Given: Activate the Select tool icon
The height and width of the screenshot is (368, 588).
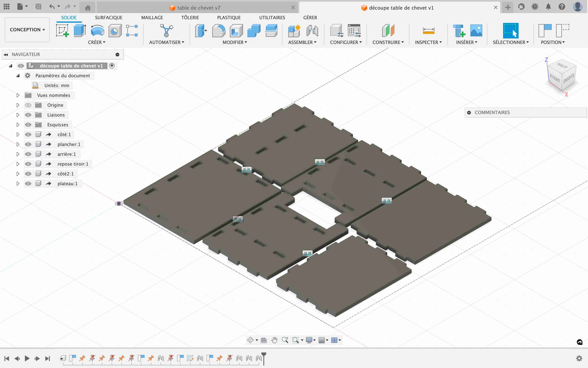Looking at the screenshot, I should pyautogui.click(x=510, y=31).
